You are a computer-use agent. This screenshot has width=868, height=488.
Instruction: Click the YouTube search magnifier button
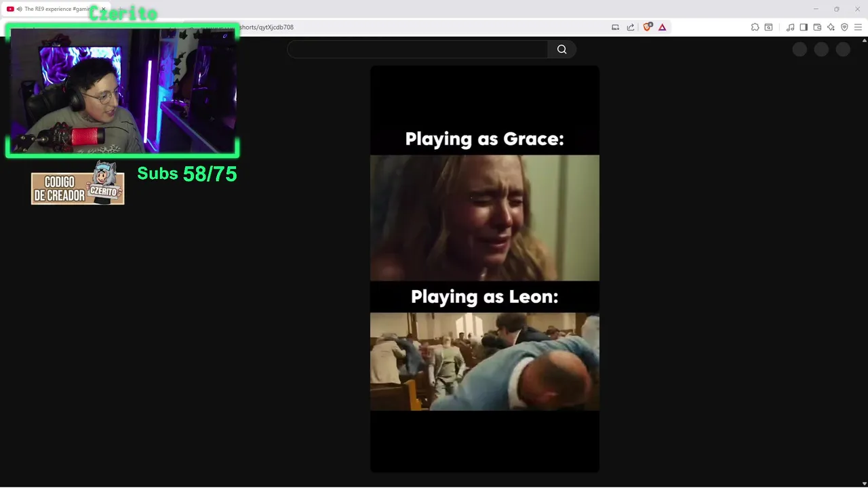coord(561,49)
